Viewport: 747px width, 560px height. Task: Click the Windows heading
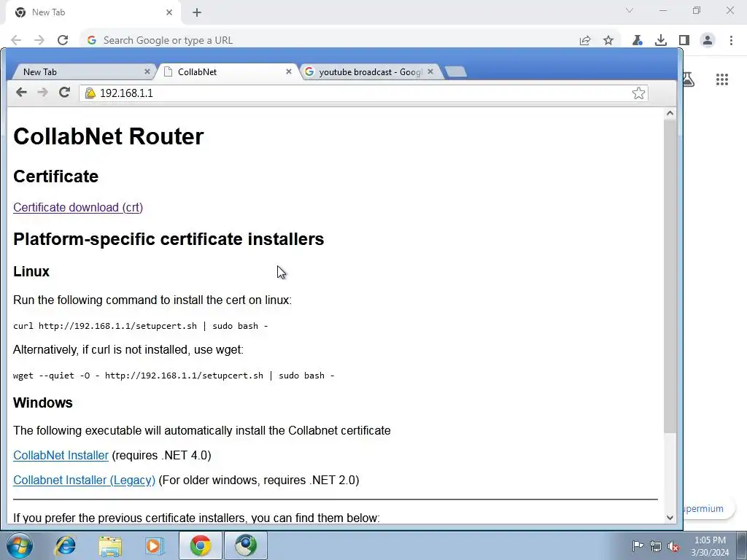point(43,402)
